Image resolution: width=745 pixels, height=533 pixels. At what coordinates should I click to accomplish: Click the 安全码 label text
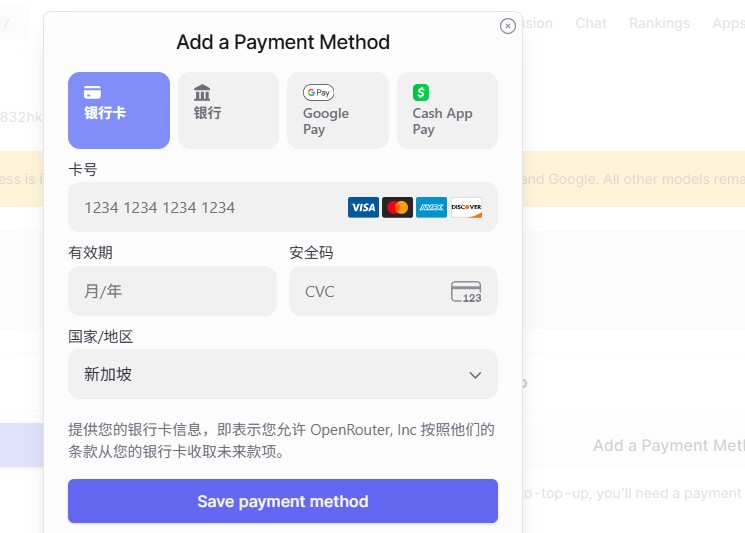coord(311,252)
